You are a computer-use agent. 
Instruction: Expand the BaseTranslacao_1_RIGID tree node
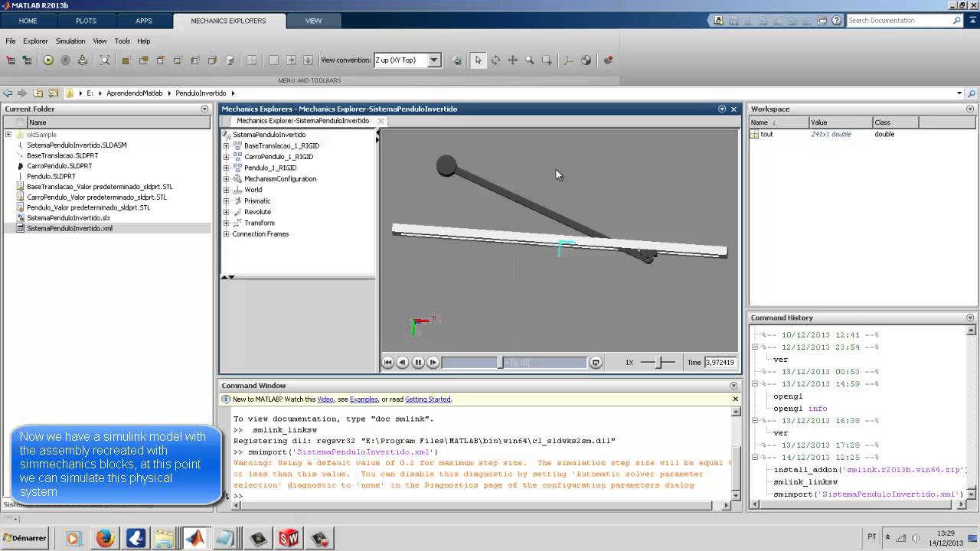click(227, 145)
